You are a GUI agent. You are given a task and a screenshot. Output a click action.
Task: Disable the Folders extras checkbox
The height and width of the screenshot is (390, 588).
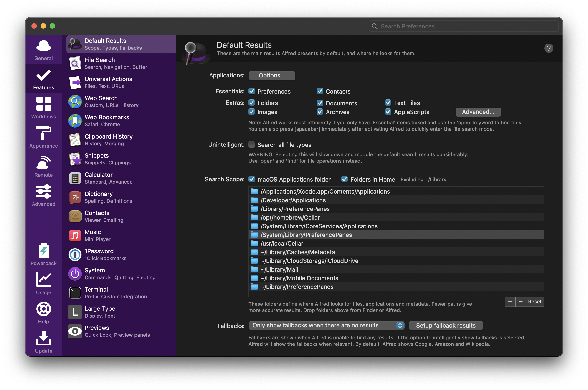coord(252,103)
